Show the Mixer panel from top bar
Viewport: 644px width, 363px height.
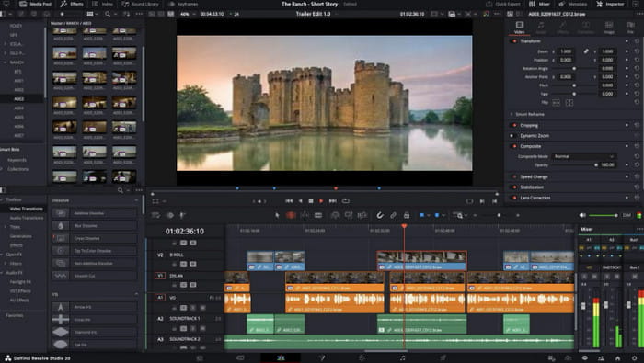[x=539, y=4]
